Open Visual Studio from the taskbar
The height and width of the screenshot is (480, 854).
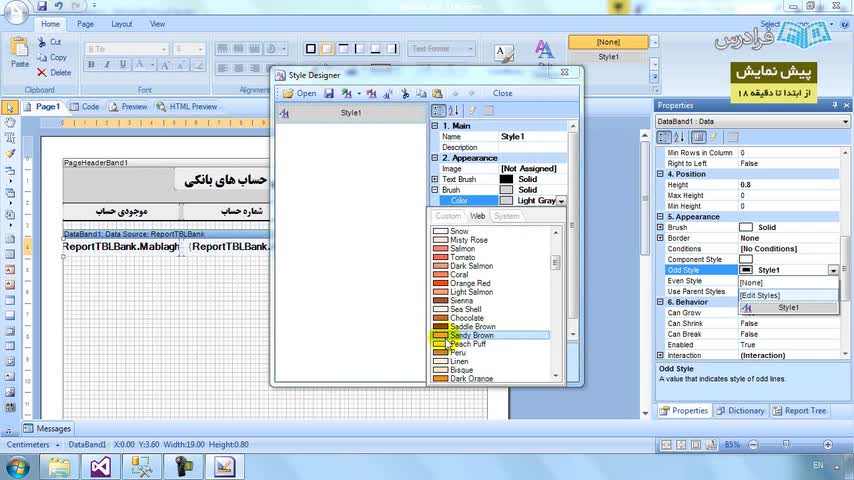pos(101,467)
